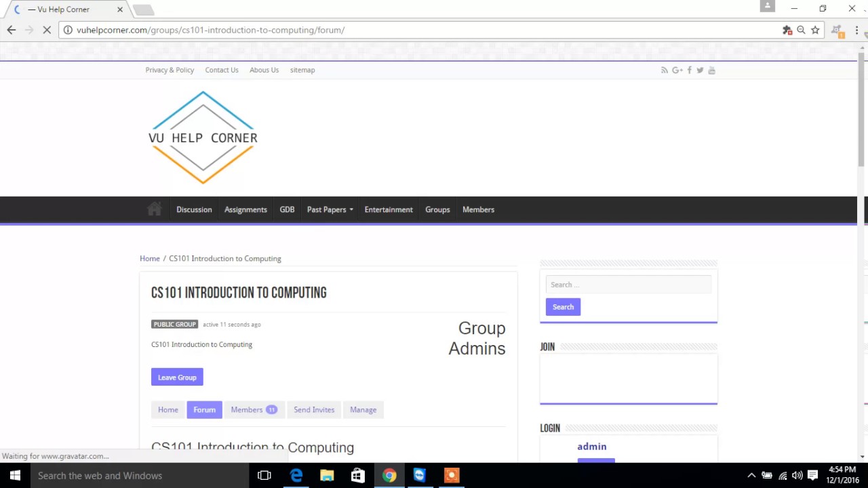Open Task View on the taskbar

coord(264,476)
